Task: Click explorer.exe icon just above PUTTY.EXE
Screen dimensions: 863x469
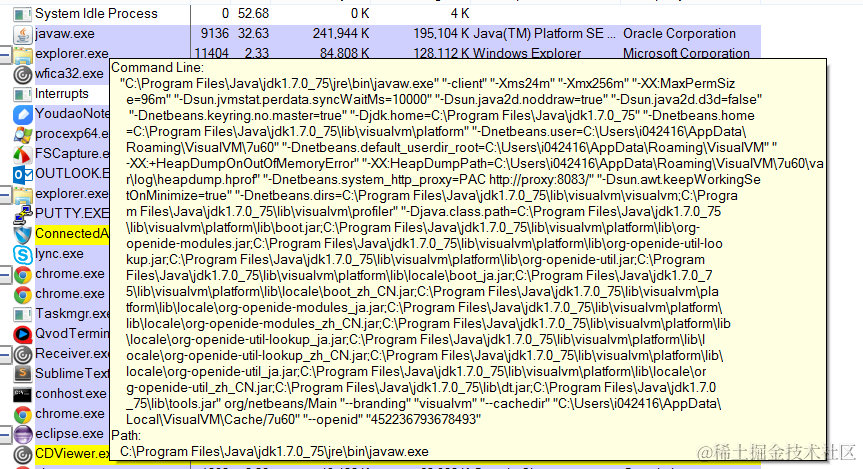Action: [x=23, y=194]
